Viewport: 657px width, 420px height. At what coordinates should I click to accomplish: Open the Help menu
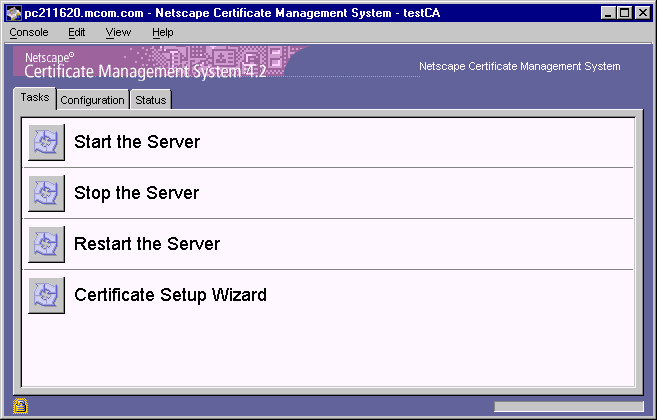(163, 33)
